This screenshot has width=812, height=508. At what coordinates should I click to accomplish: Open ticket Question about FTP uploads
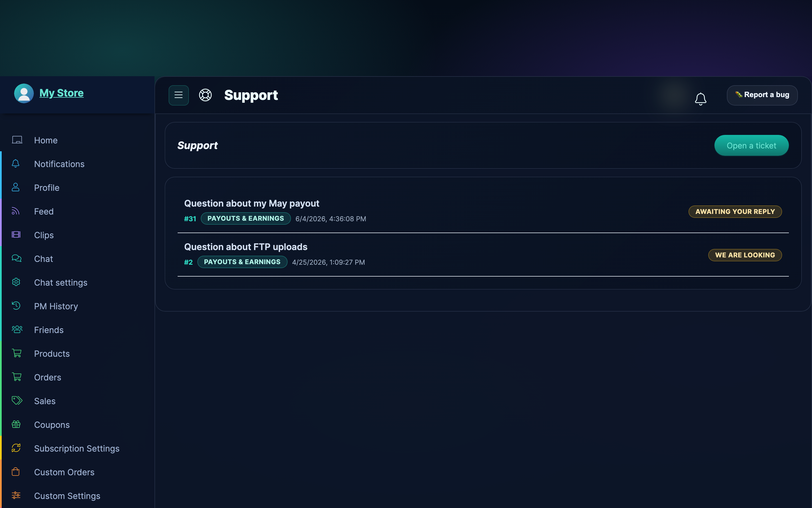pyautogui.click(x=246, y=247)
